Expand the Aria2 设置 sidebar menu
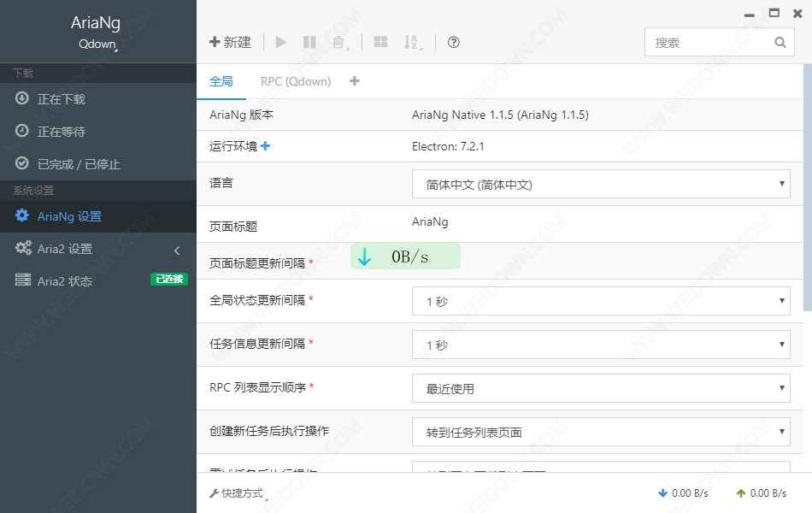This screenshot has width=812, height=513. (x=98, y=249)
